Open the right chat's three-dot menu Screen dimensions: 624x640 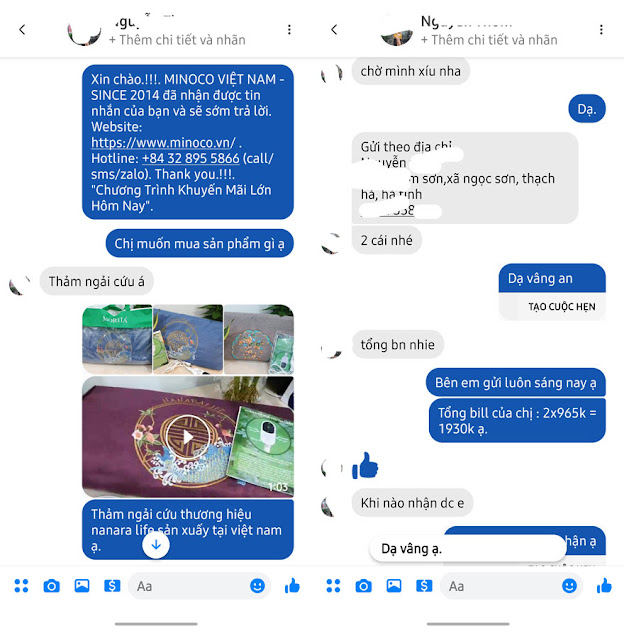click(601, 29)
